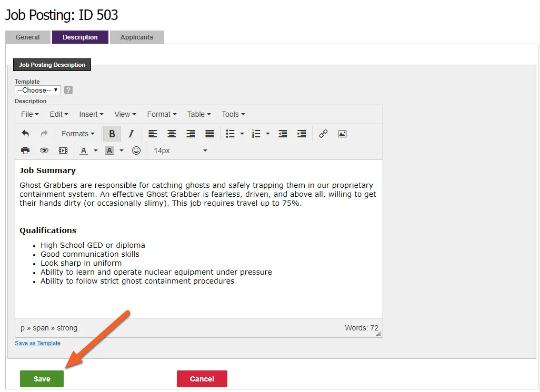Click the Ghost Grabbers summary paragraph
Viewport: 540px width, 392px height.
[x=198, y=194]
